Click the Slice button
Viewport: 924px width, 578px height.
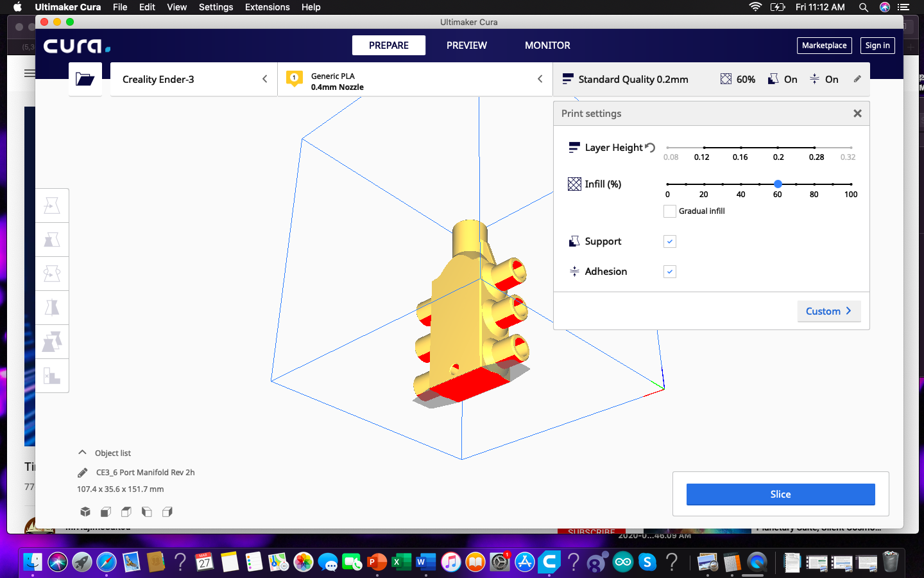(x=780, y=495)
